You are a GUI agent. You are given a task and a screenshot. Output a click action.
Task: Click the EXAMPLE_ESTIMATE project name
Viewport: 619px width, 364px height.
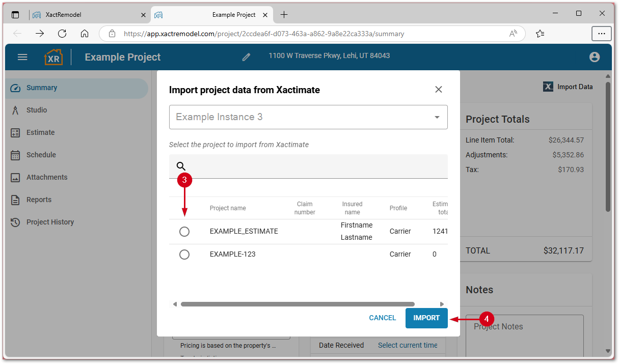pos(244,231)
